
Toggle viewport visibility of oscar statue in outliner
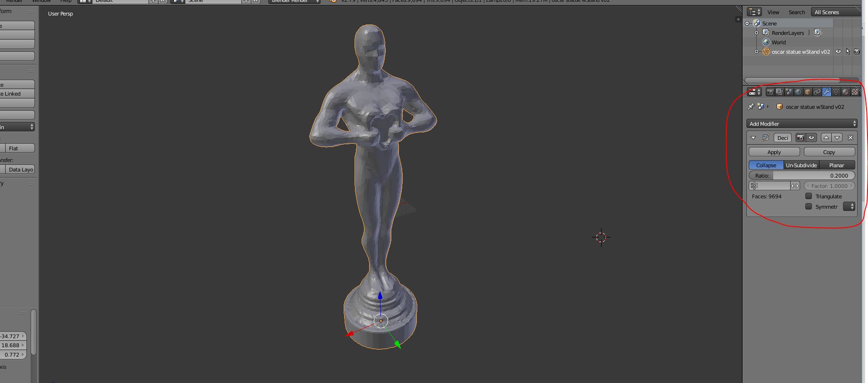(838, 52)
